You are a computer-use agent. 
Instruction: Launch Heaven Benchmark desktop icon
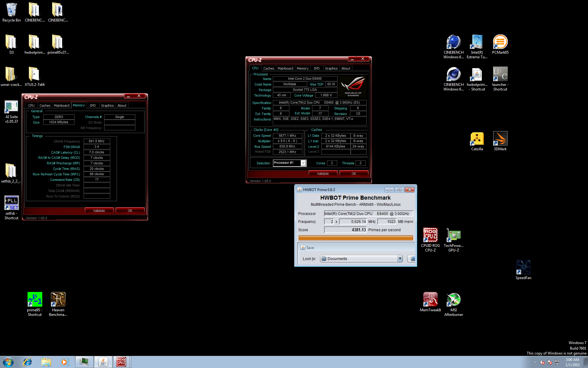tap(58, 304)
